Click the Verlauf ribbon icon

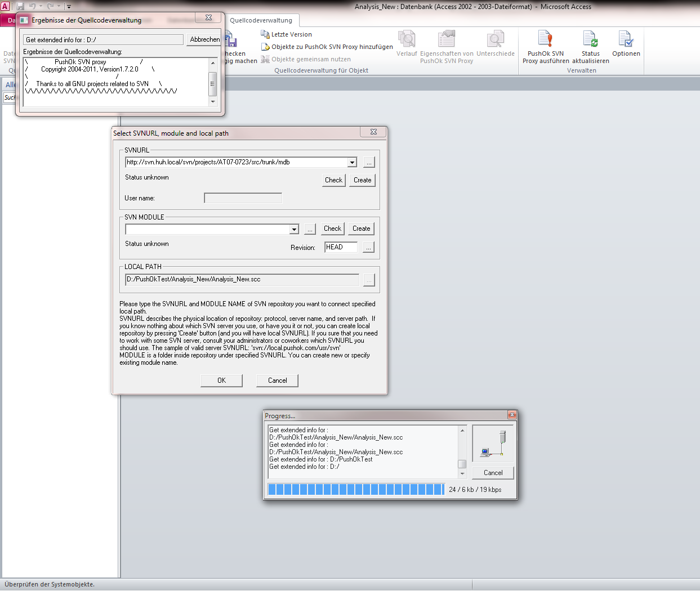coord(407,40)
